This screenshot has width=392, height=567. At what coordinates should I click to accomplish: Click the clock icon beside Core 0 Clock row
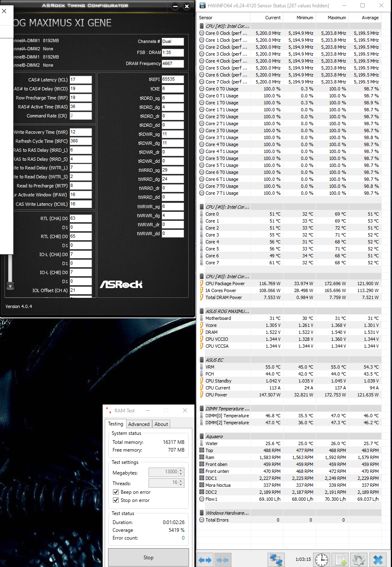(202, 33)
